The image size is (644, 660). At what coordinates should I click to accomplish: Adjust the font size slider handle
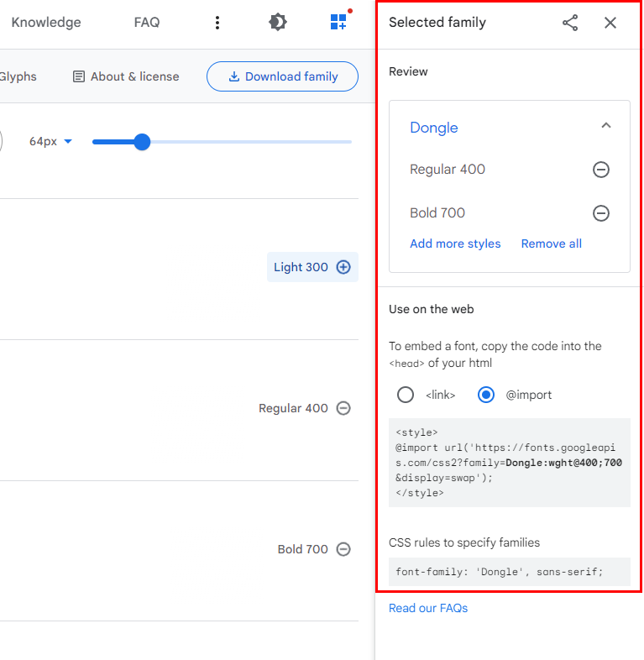point(142,142)
